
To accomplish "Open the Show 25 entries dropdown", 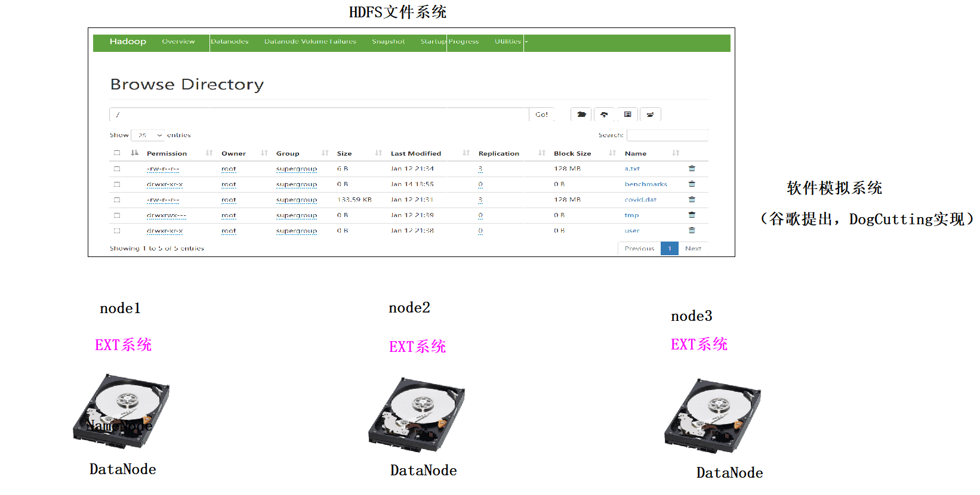I will pos(148,135).
